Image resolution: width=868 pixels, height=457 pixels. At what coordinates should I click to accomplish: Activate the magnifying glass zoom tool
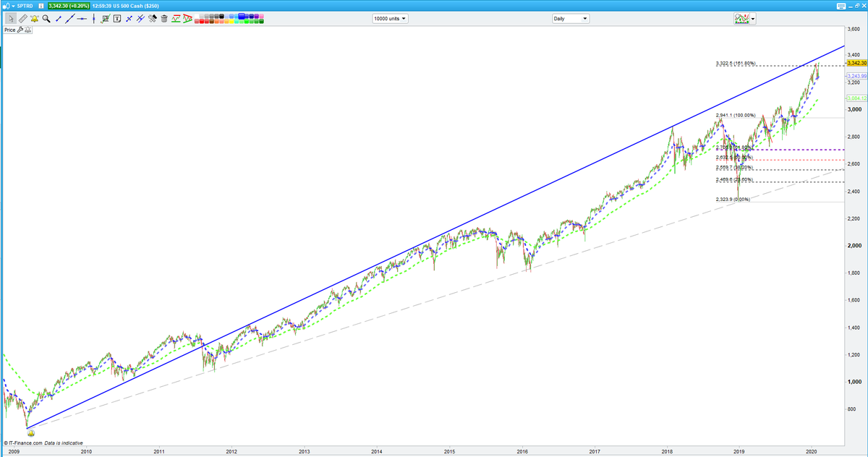46,18
